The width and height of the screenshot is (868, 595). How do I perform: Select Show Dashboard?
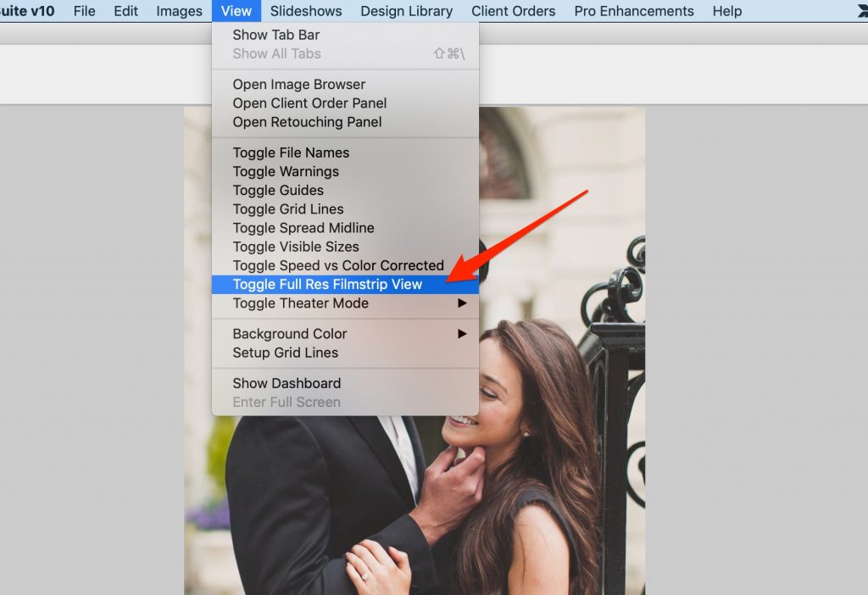pos(346,383)
